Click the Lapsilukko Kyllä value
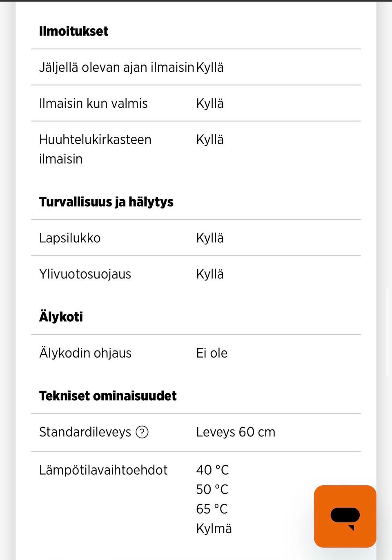Viewport: 392px width, 560px height. coord(210,238)
